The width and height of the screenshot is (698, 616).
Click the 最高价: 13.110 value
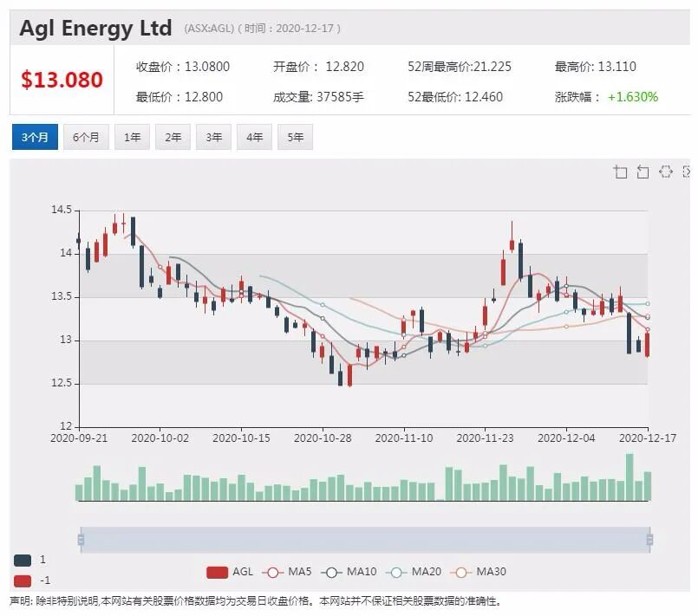point(595,67)
